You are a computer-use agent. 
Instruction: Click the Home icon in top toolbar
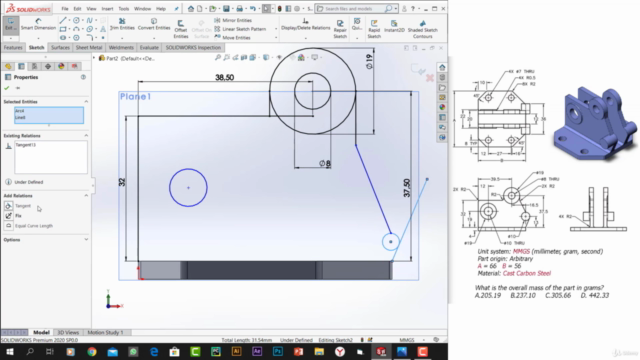(x=191, y=9)
